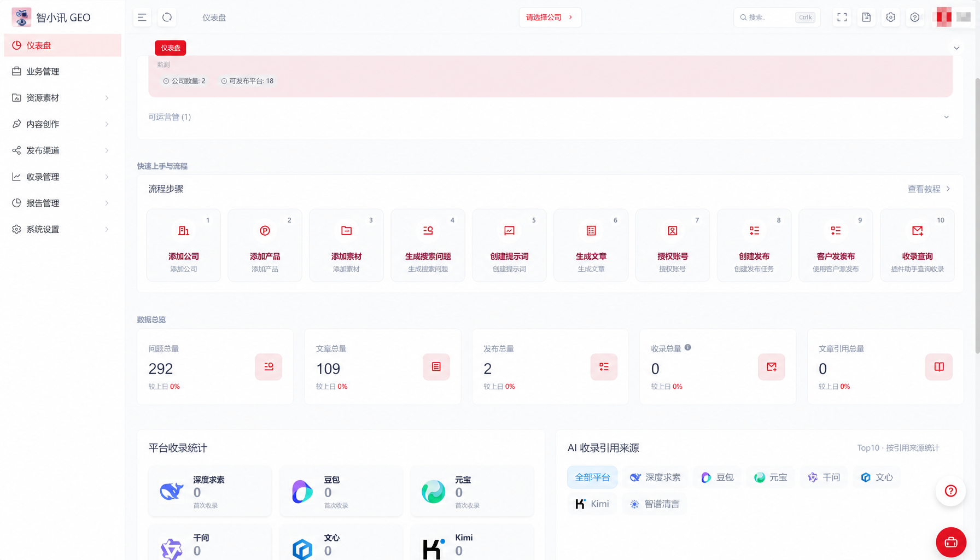Go to 业务管理 in the sidebar
The width and height of the screenshot is (980, 560).
pos(62,72)
